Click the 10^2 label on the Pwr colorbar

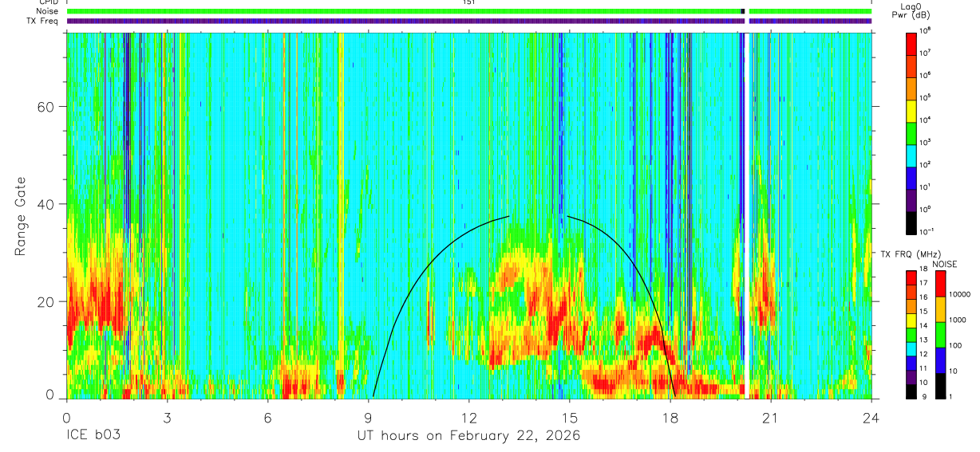point(927,164)
